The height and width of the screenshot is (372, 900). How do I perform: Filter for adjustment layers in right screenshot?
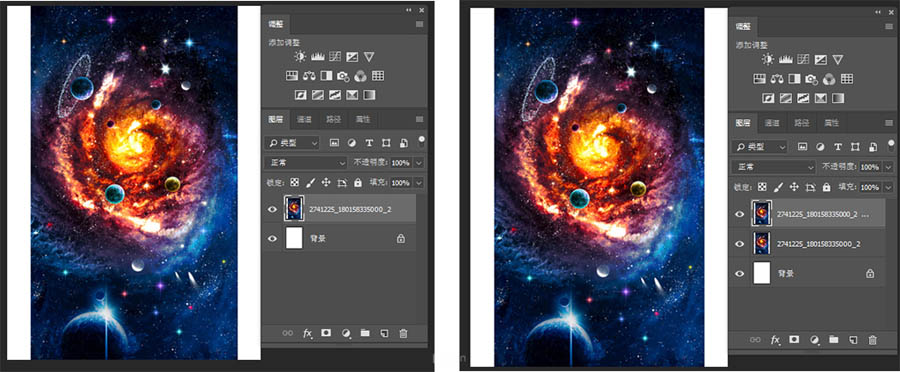tap(821, 147)
